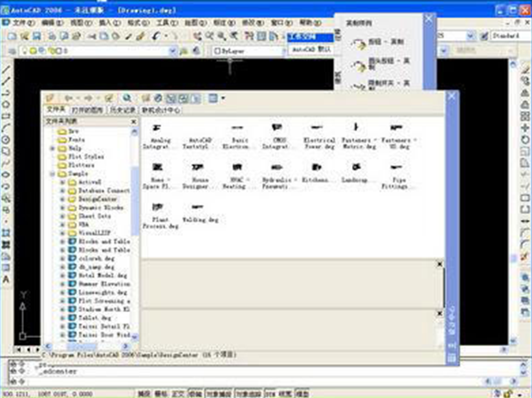Screen dimensions: 532x398
Task: Expand the Sheet Sets folder node
Action: tap(63, 216)
